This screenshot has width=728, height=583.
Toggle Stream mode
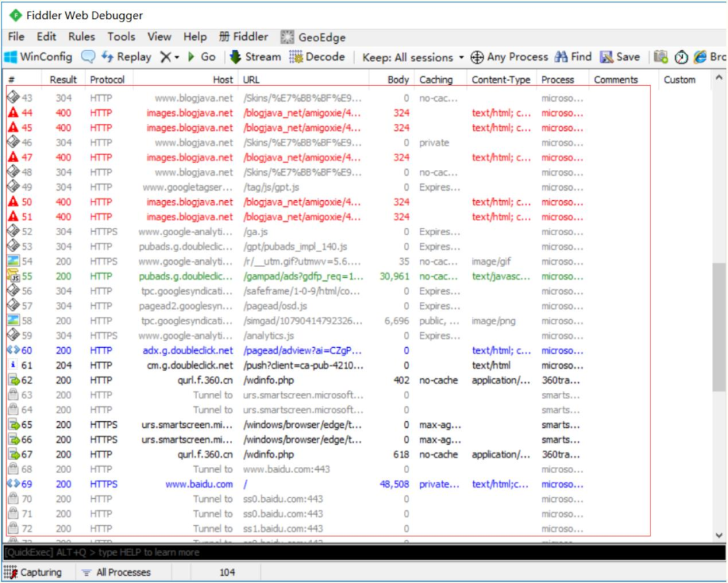(x=255, y=57)
